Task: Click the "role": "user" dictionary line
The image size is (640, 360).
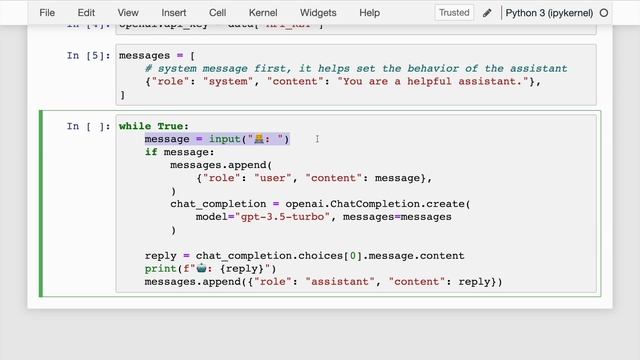Action: point(314,178)
